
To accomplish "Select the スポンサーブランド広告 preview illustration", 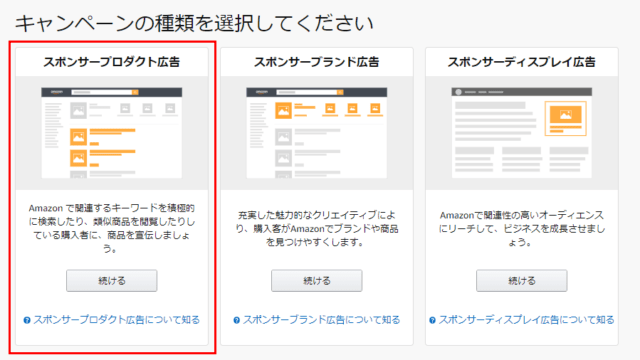I will 316,133.
